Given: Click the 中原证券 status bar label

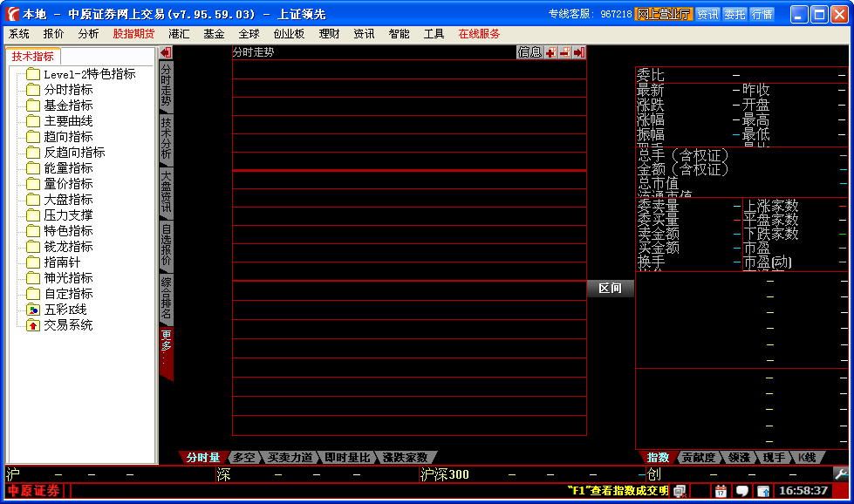Looking at the screenshot, I should [34, 491].
